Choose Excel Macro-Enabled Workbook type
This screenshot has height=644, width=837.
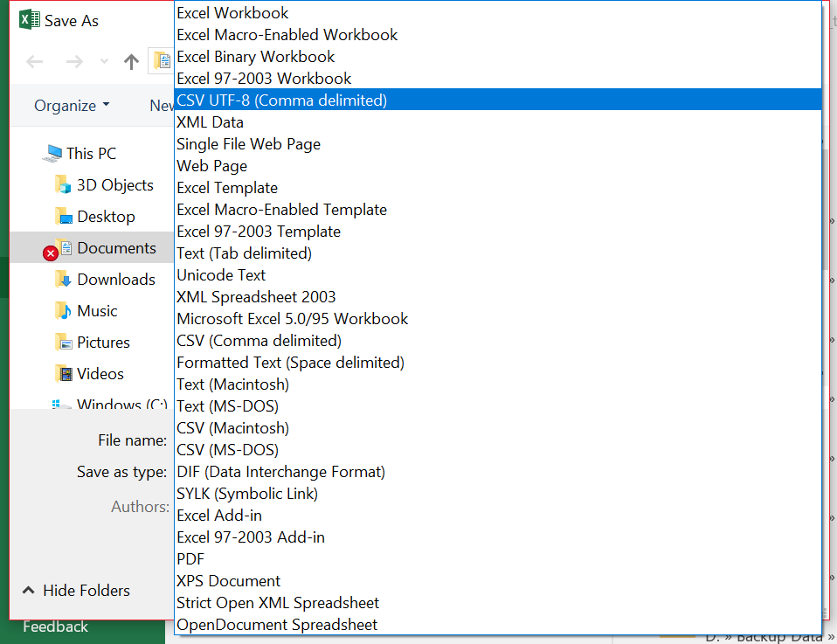(x=497, y=35)
